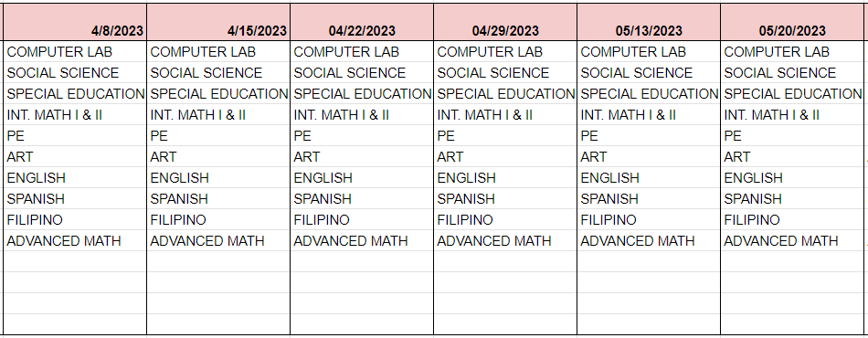Click the 05/13/2023 header cell
The image size is (868, 338).
(648, 22)
